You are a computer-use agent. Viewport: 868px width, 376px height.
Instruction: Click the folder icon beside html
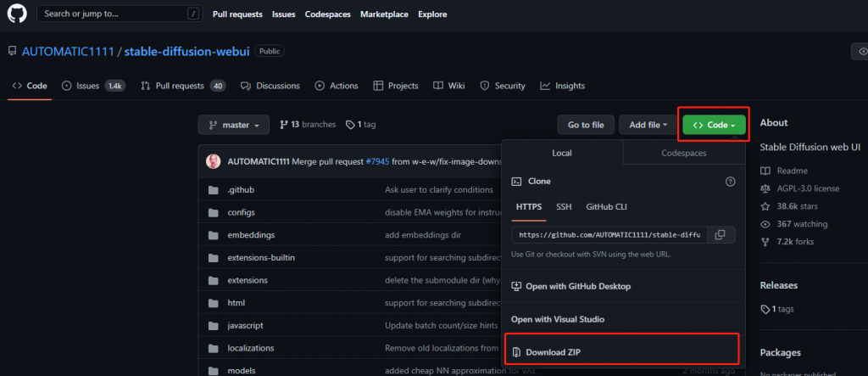[213, 303]
